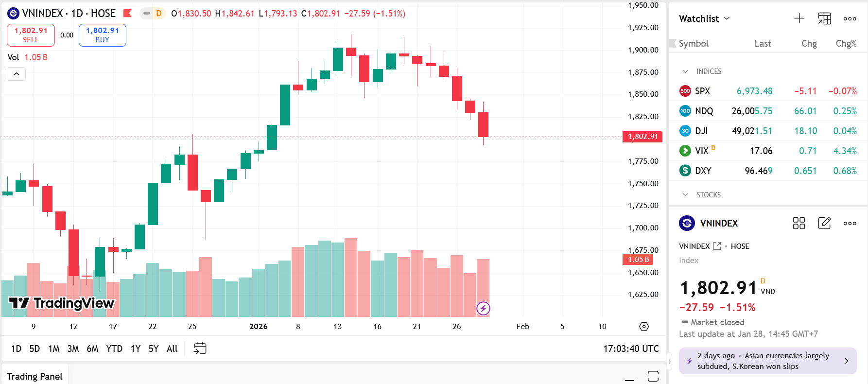Open VNINDEX via the external link icon

tap(716, 246)
